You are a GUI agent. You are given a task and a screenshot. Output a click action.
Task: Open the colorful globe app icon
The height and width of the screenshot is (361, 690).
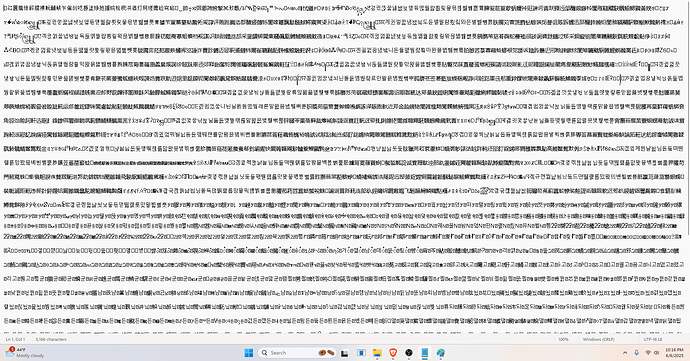[x=440, y=353]
